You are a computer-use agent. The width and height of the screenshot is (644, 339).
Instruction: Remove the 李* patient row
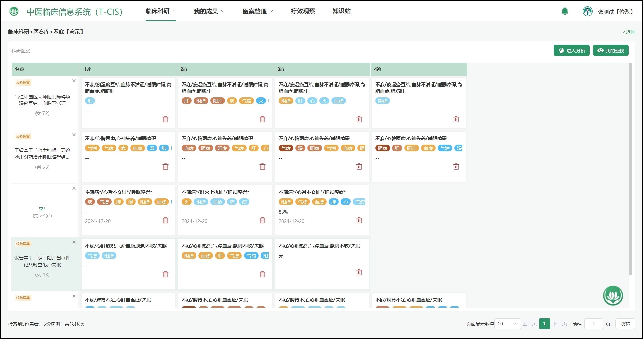(x=74, y=188)
